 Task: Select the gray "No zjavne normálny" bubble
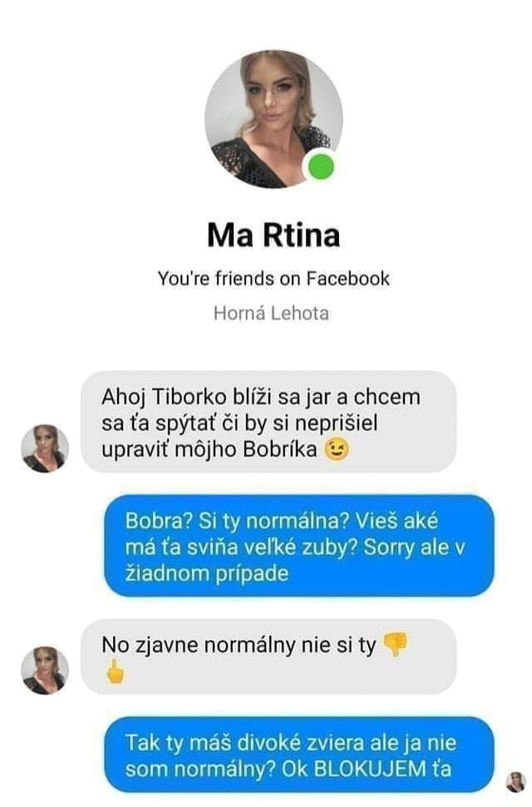coord(268,657)
